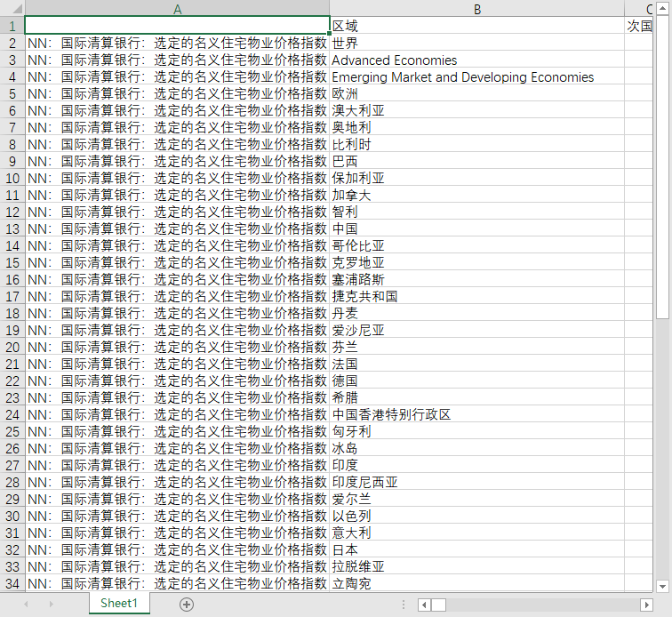
Task: Select cell containing 丹麦
Action: tap(477, 313)
